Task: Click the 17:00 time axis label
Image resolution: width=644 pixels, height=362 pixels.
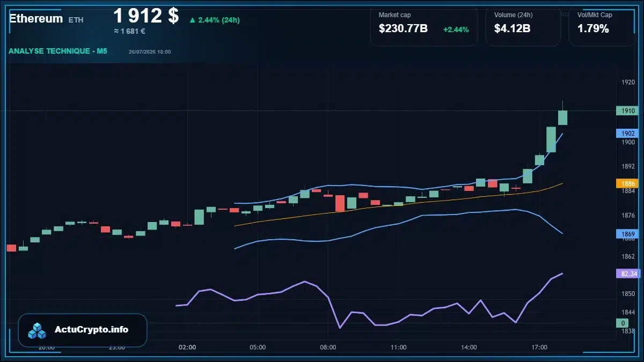Action: click(x=539, y=347)
